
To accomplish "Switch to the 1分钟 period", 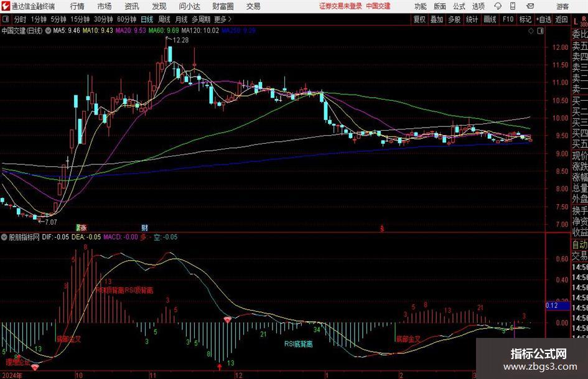I will pyautogui.click(x=38, y=19).
